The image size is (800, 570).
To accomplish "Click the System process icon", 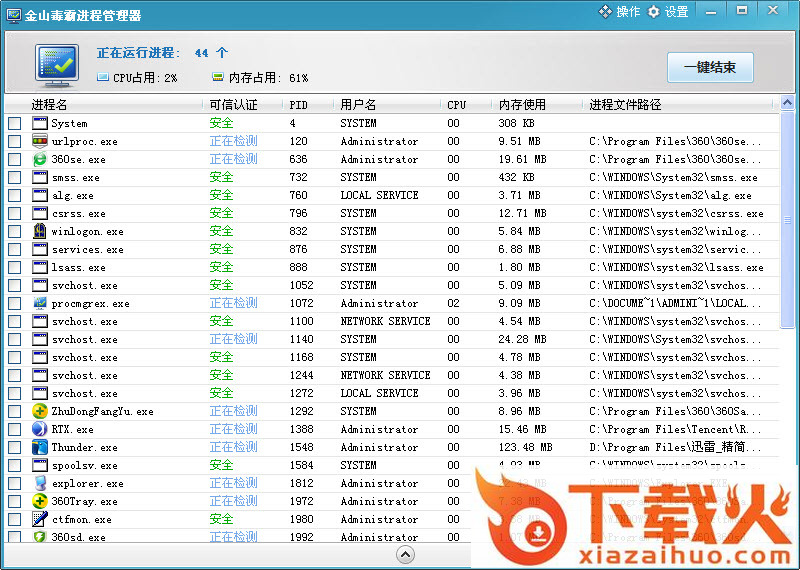I will tap(39, 123).
